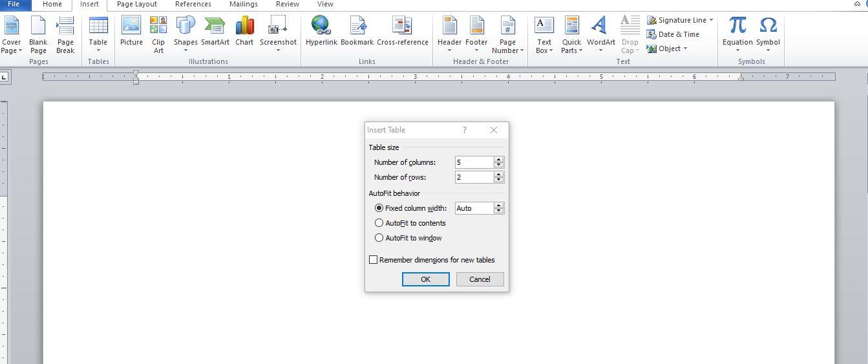Image resolution: width=868 pixels, height=364 pixels.
Task: Minimize the ribbon with the caret
Action: tap(857, 4)
